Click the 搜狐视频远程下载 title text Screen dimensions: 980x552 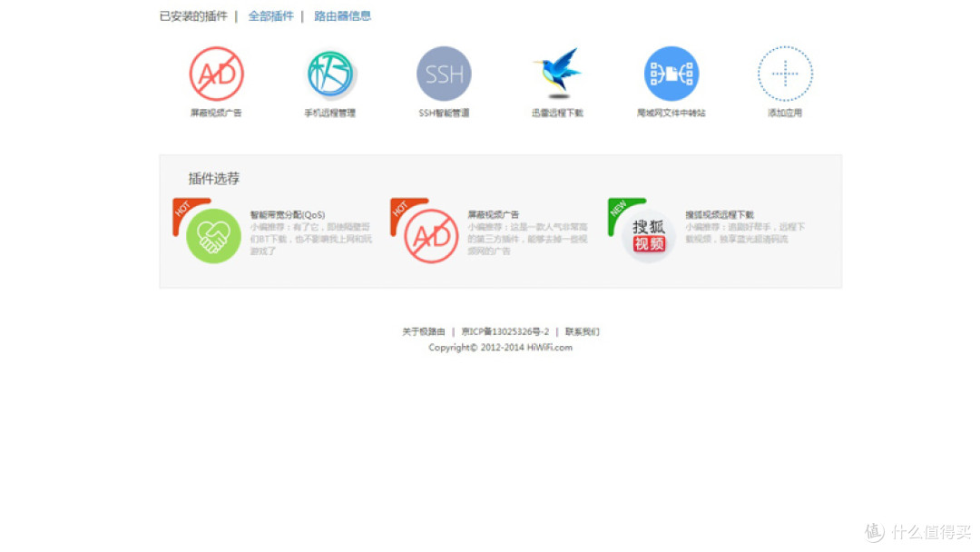720,214
